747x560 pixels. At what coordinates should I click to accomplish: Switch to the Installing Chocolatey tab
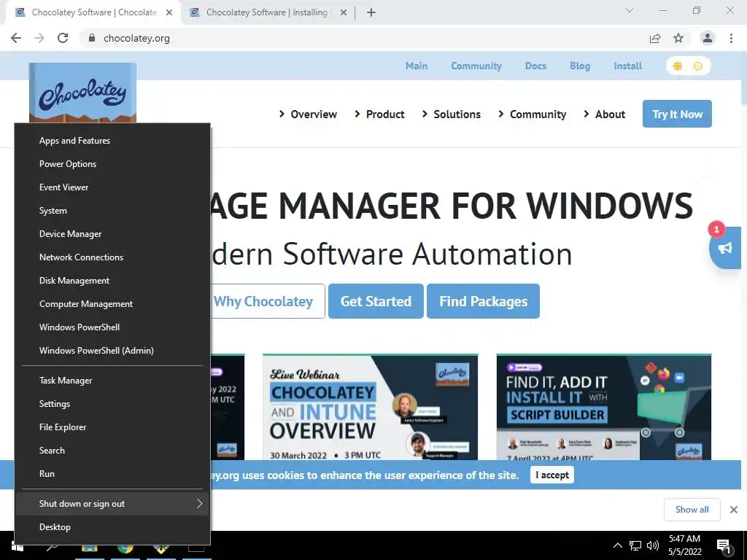click(x=267, y=12)
